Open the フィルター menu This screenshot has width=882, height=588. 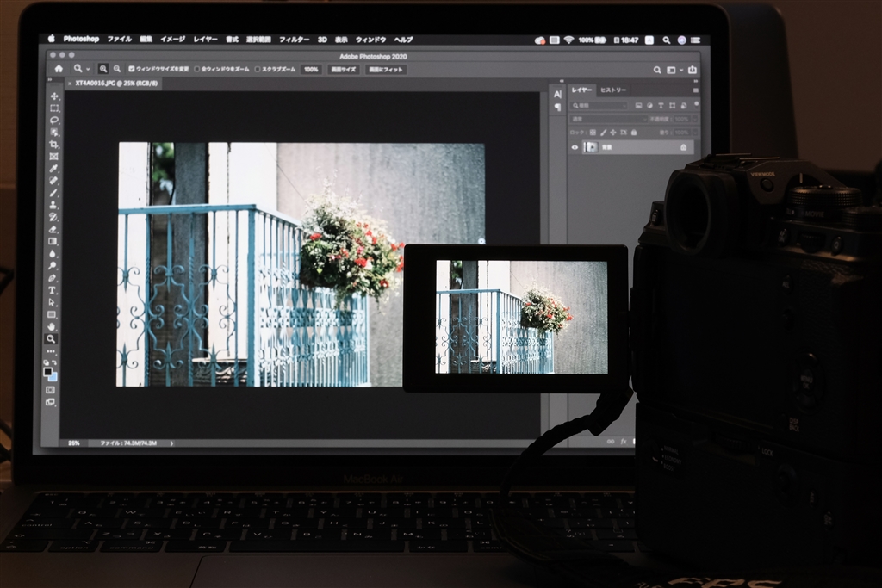(x=295, y=40)
